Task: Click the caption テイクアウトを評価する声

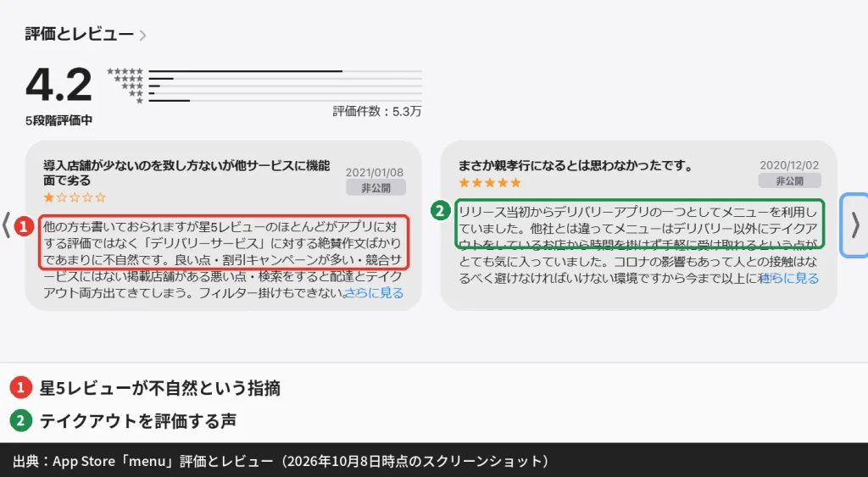Action: (138, 421)
